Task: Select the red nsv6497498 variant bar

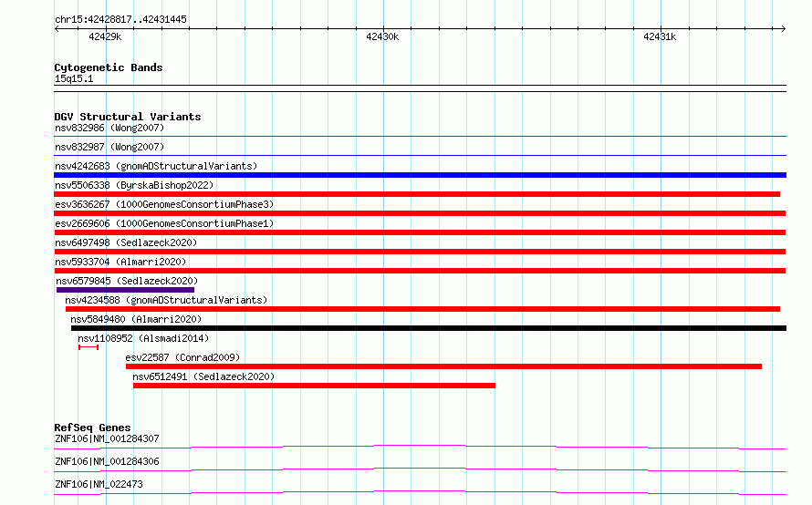Action: [x=420, y=252]
